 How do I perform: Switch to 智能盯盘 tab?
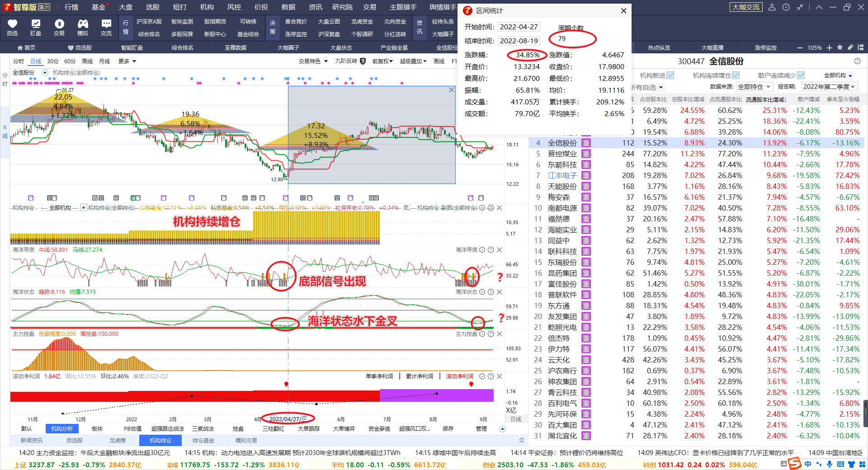132,47
